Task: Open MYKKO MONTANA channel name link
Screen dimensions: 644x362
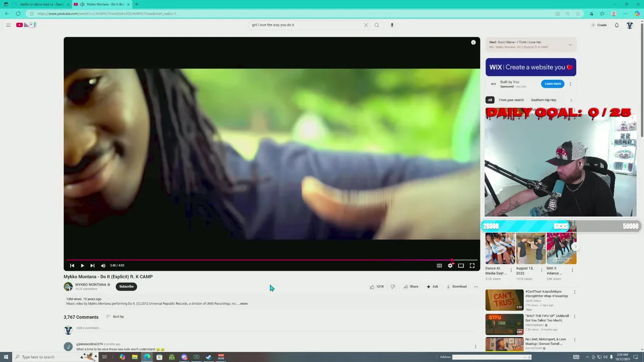Action: point(91,285)
